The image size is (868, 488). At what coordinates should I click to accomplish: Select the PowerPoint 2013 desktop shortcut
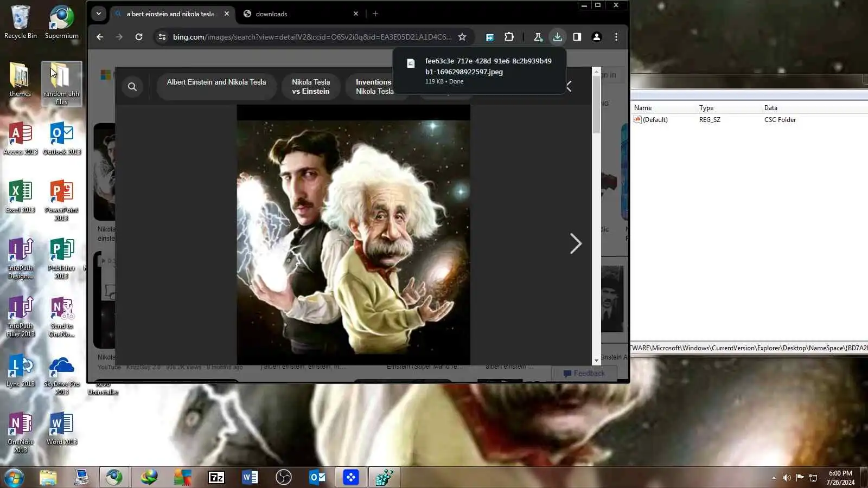click(61, 201)
